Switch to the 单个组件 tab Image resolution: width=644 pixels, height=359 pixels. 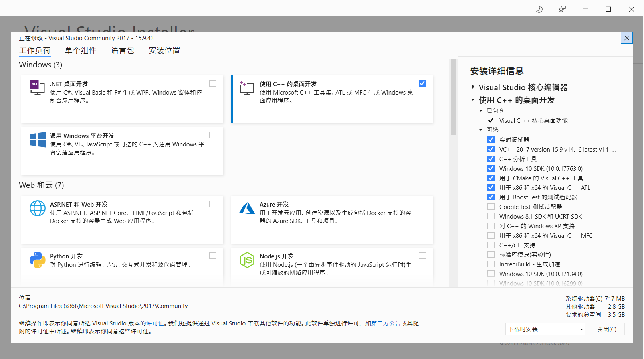(x=80, y=50)
